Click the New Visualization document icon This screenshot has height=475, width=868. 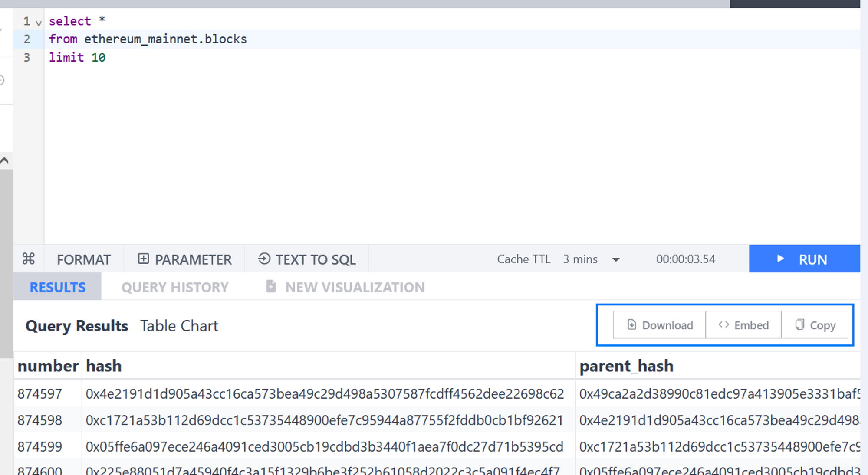coord(271,287)
